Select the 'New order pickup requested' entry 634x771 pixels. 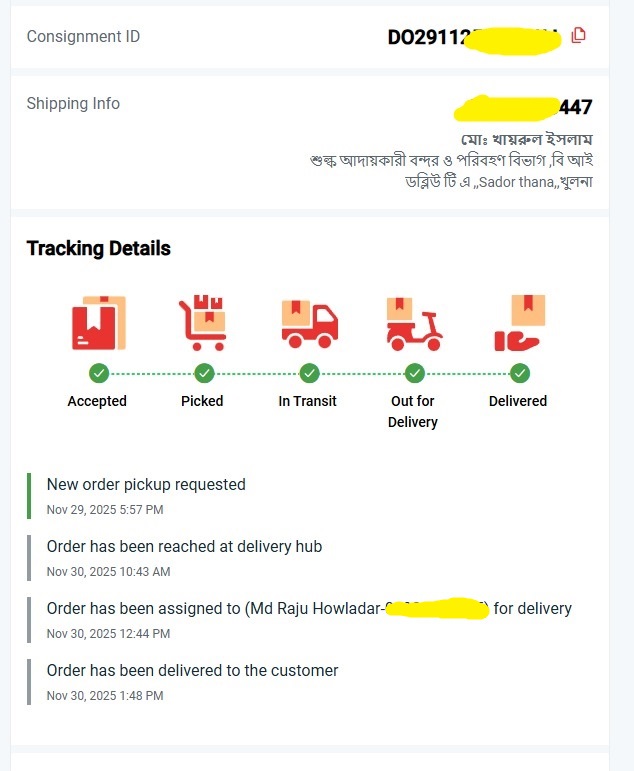tap(146, 485)
